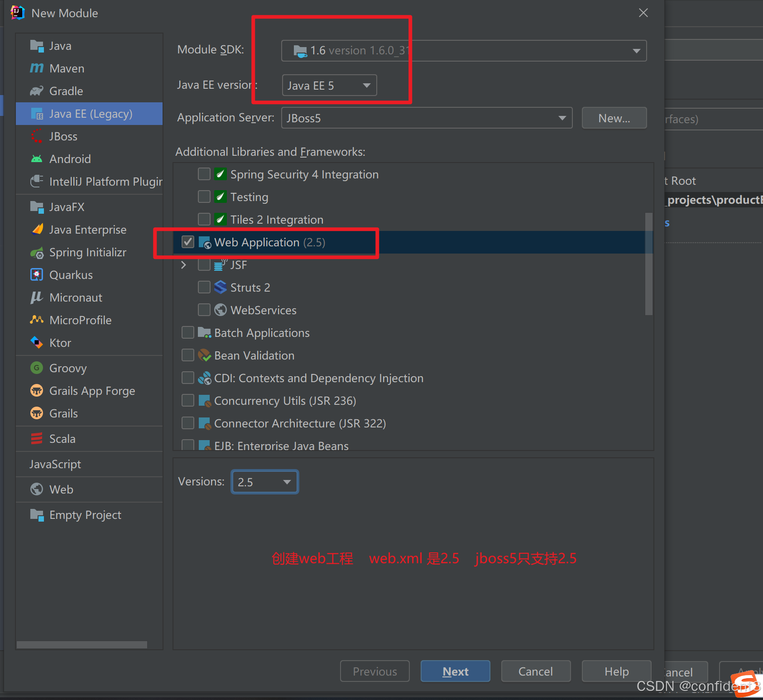Click the Web globe icon in sidebar
This screenshot has height=700, width=763.
[37, 489]
